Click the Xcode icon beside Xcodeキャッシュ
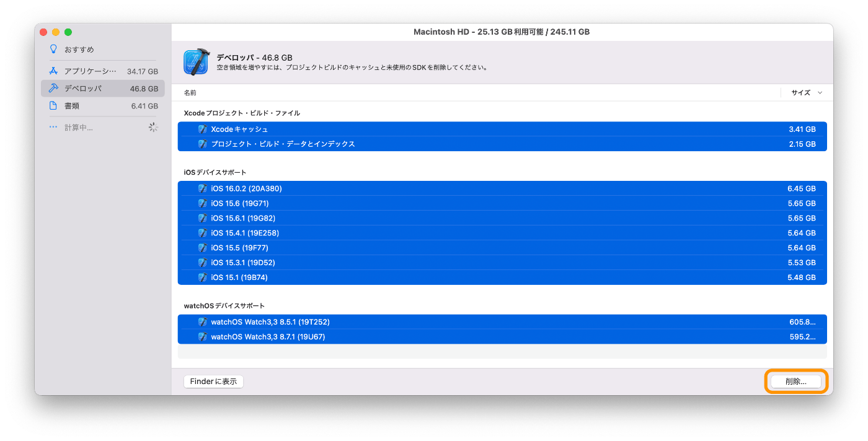This screenshot has width=868, height=441. click(203, 129)
